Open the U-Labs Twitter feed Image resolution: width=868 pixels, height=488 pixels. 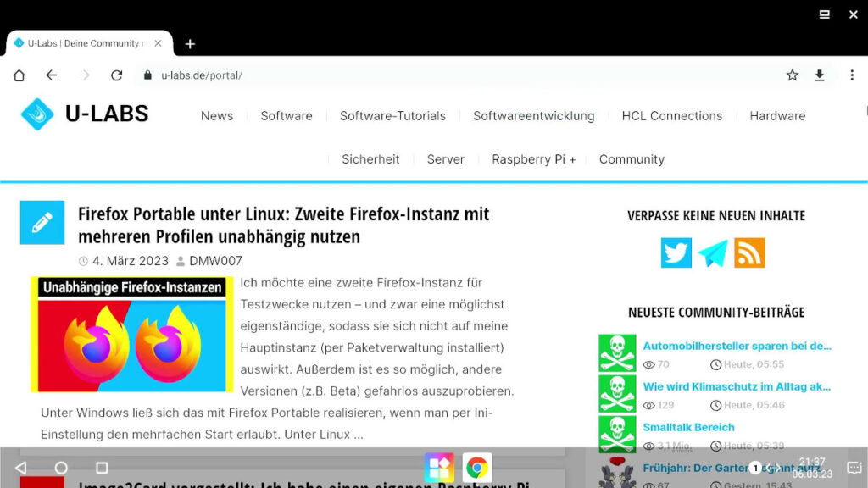[x=676, y=252]
